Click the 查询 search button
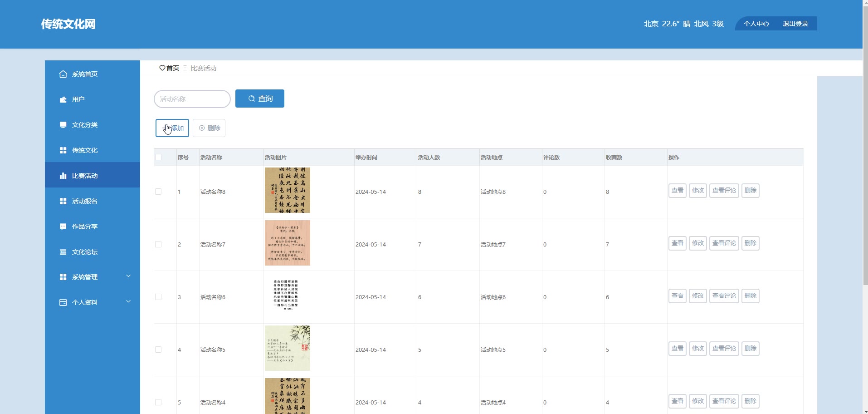 point(260,99)
